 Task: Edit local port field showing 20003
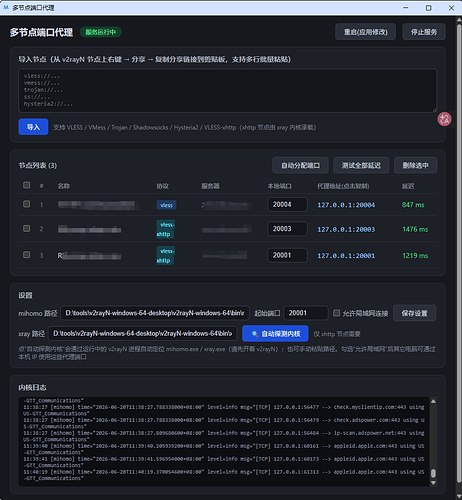[x=287, y=229]
